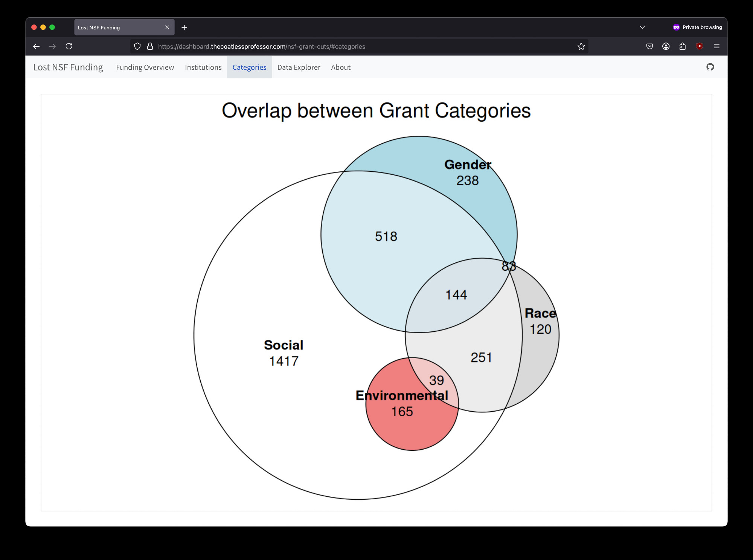Click the Environmental 165 label

pyautogui.click(x=402, y=403)
